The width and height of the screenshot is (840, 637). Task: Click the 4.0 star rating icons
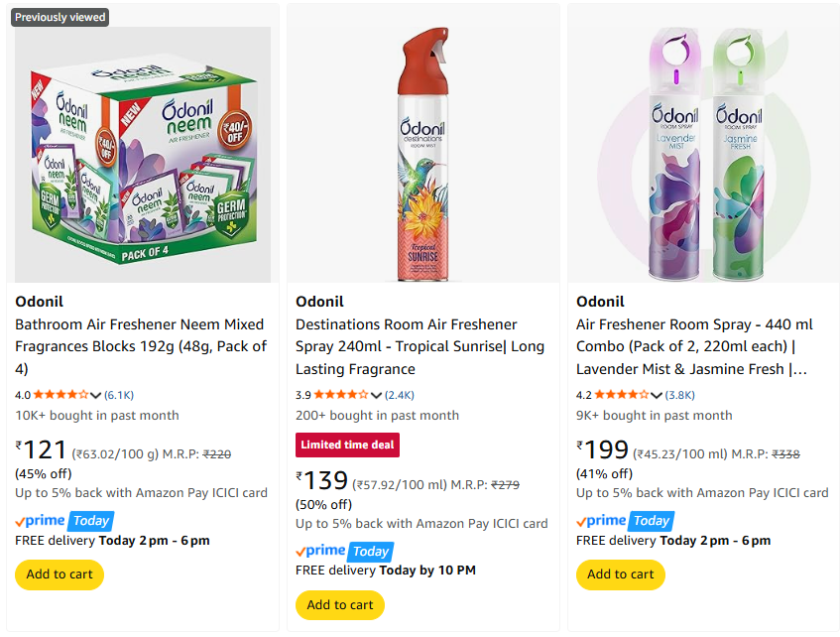(61, 395)
